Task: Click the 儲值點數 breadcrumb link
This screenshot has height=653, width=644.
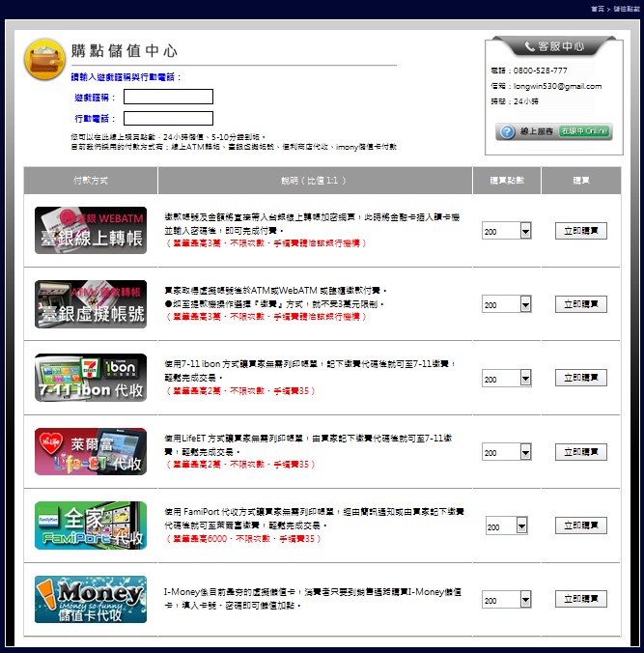Action: click(x=627, y=8)
